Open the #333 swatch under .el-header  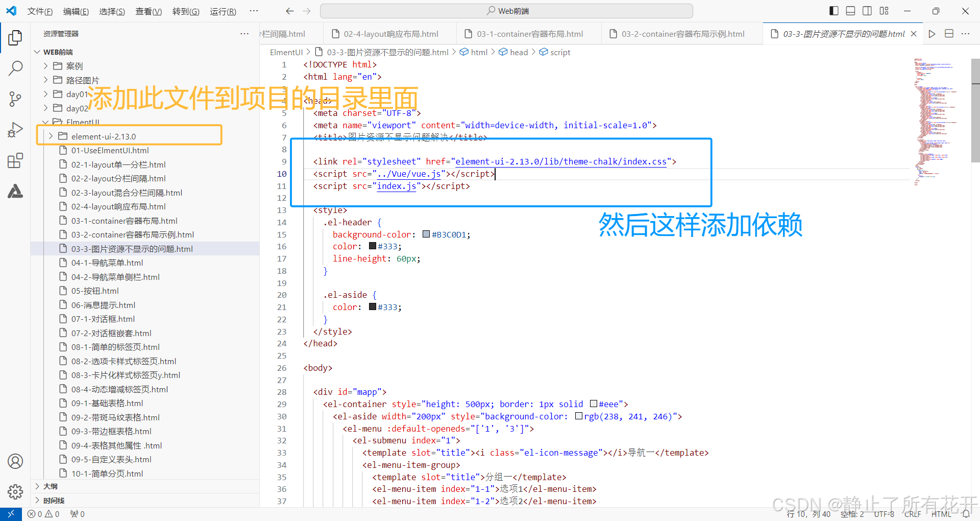[x=373, y=246]
